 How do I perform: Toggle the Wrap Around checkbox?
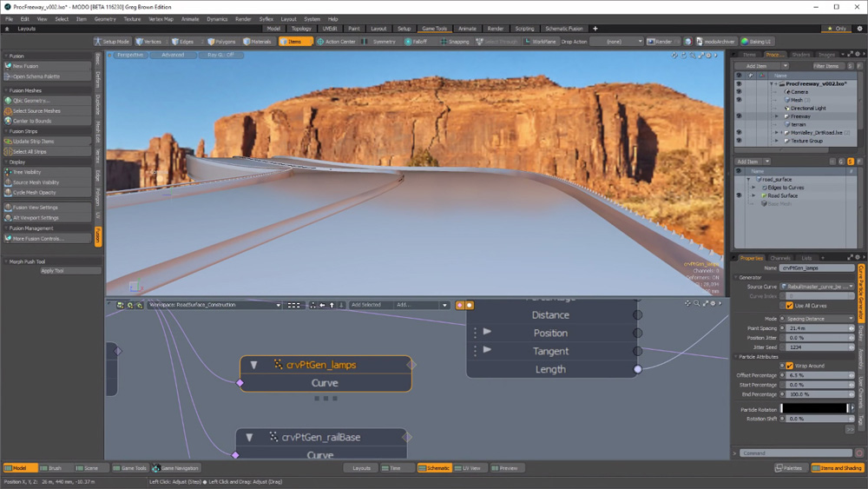pyautogui.click(x=789, y=366)
